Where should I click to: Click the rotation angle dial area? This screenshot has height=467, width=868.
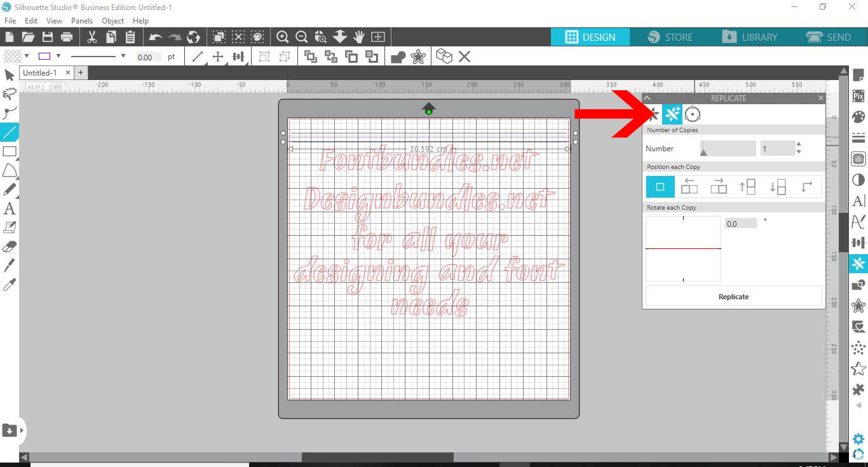point(684,248)
